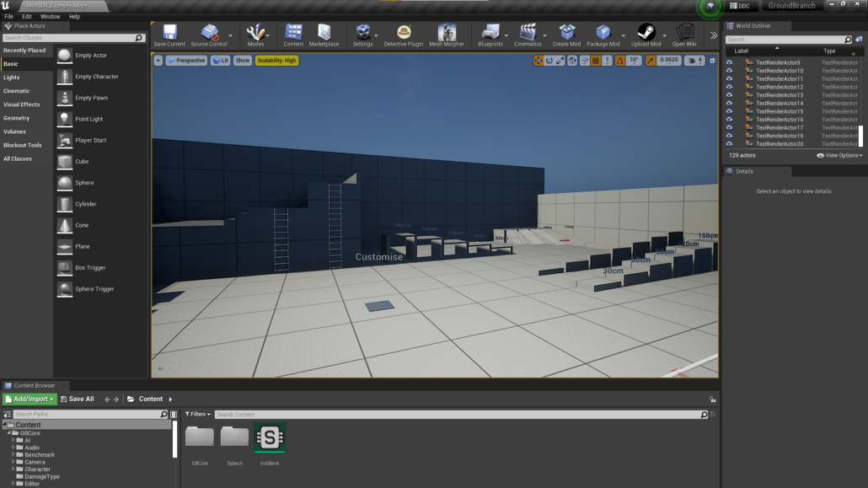Switch to the Blockout Tools category

[x=24, y=145]
